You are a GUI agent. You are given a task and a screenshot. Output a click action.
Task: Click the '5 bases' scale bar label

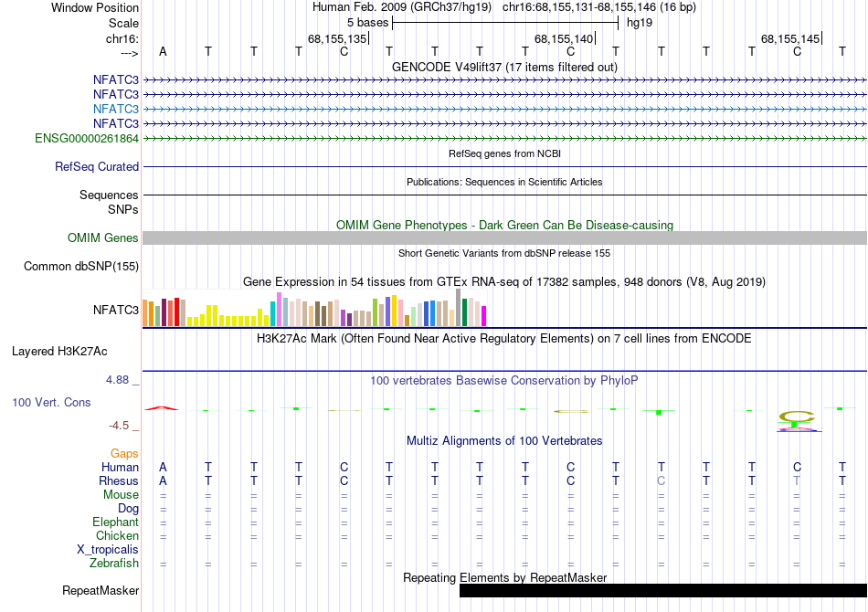(x=367, y=23)
